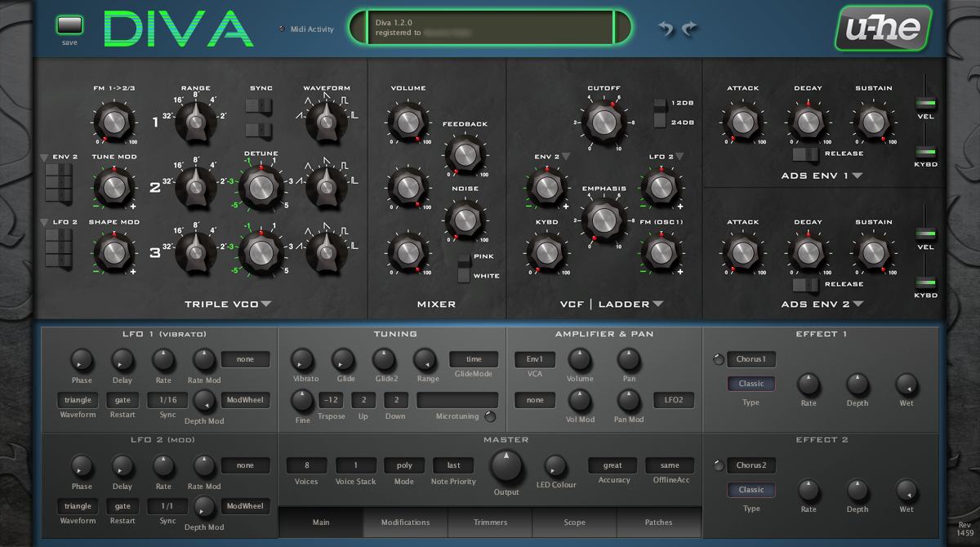Click the filter Emphasis knob
The image size is (980, 547).
603,219
